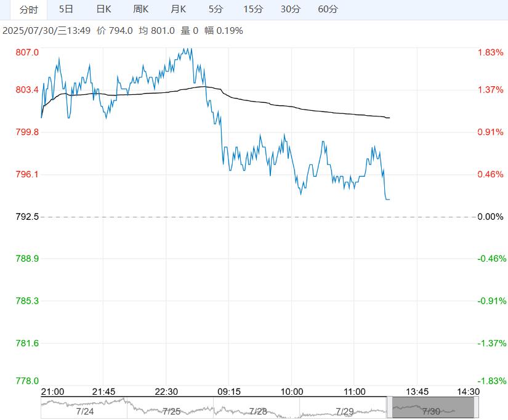The height and width of the screenshot is (420, 508).
Task: Switch to the 周K weekly chart
Action: (x=141, y=9)
